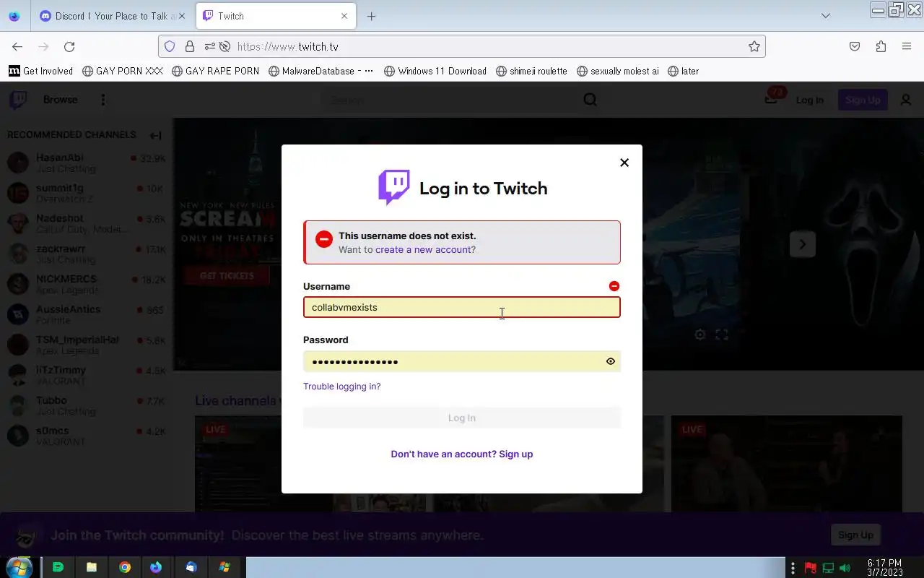Open a new tab with plus button

(371, 16)
